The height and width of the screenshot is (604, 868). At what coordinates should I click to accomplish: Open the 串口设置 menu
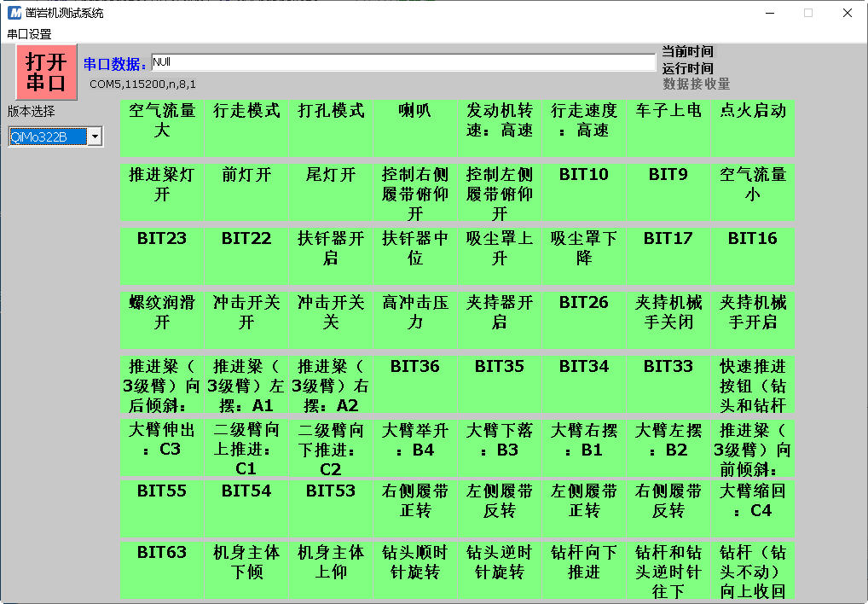point(29,34)
